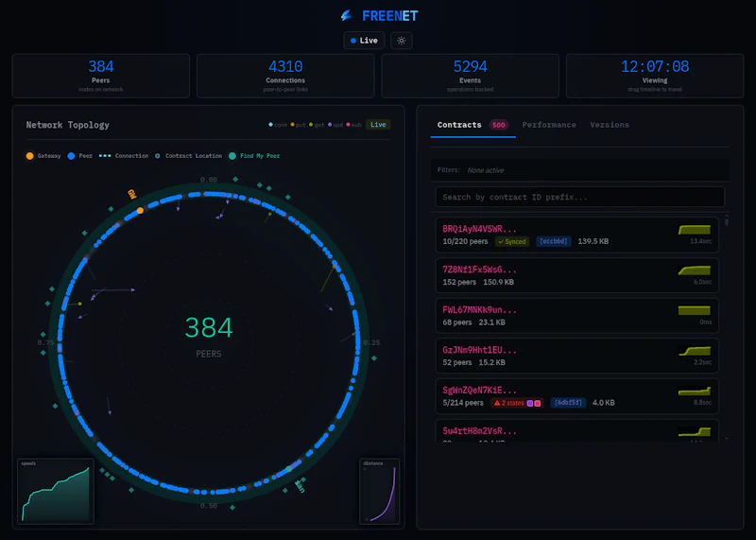Image resolution: width=756 pixels, height=540 pixels.
Task: Click the FREENET title text
Action: 389,16
